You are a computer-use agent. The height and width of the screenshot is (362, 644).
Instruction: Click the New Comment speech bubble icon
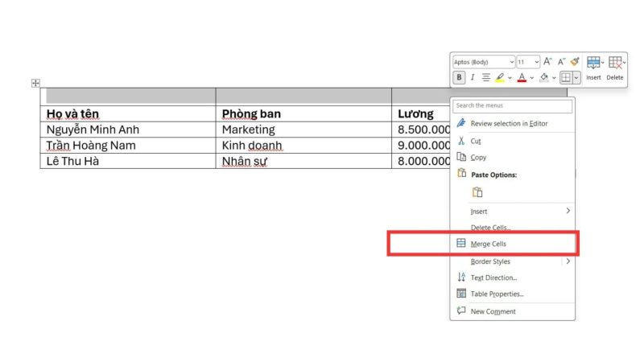click(461, 311)
